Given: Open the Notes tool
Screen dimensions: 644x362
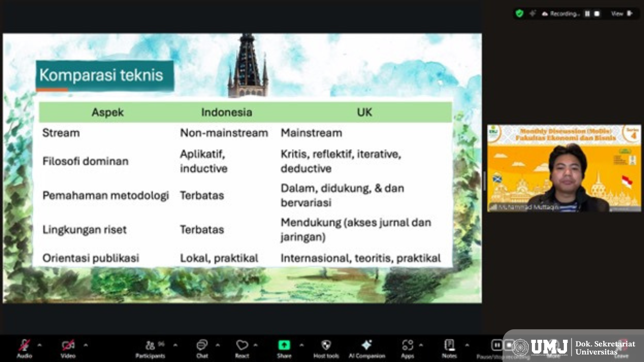Looking at the screenshot, I should [x=449, y=348].
